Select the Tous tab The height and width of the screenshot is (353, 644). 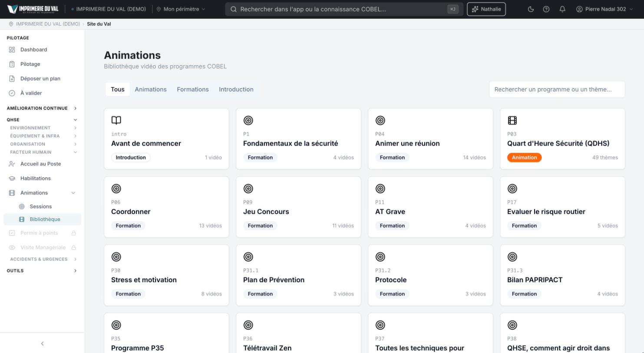(x=118, y=90)
